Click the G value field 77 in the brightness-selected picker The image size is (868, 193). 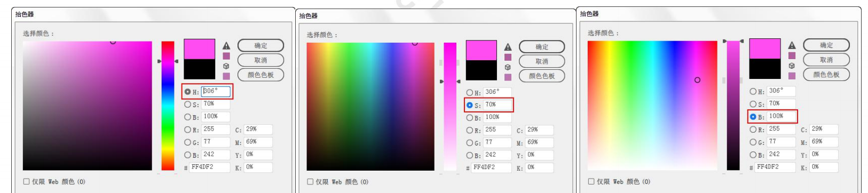[x=781, y=141]
